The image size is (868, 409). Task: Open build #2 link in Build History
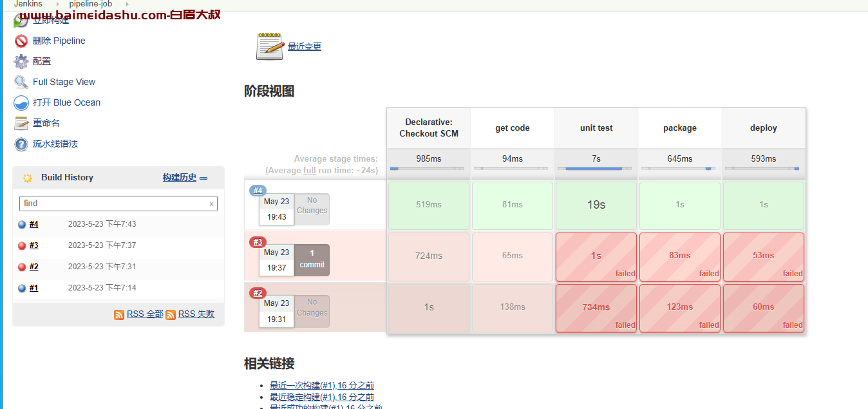(33, 267)
